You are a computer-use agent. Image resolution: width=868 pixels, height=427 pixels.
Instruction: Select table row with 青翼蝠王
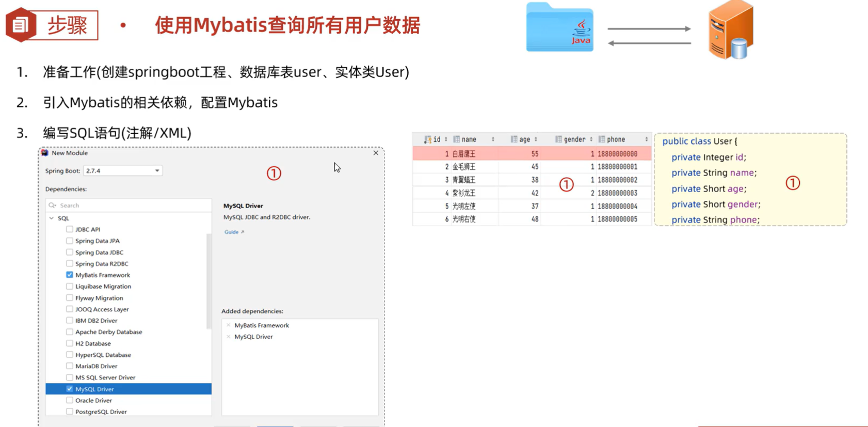pos(532,180)
